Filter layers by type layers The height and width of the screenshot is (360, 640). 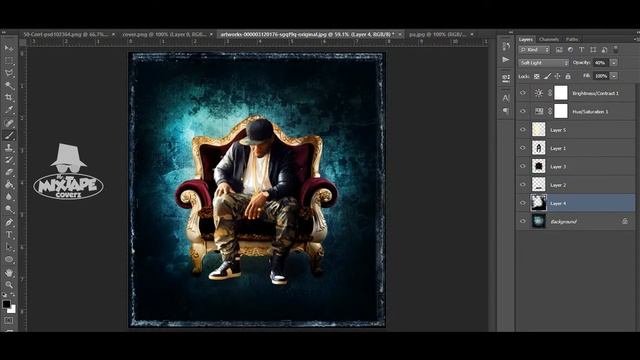point(582,50)
